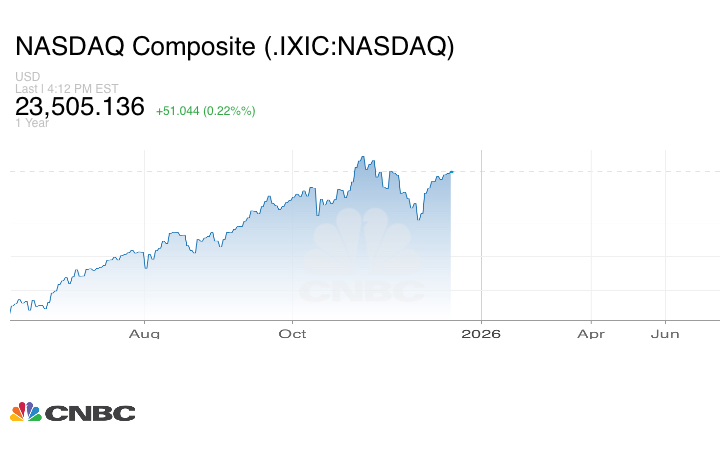The width and height of the screenshot is (720, 450).
Task: Click the Apr label on the x-axis
Action: [591, 334]
